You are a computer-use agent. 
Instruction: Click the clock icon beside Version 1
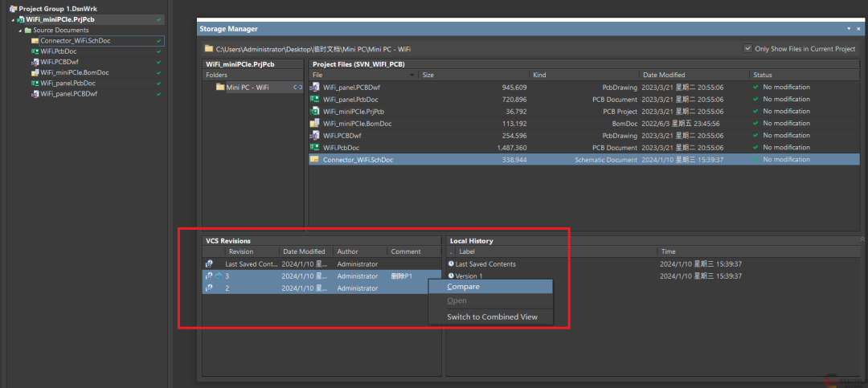(x=451, y=276)
